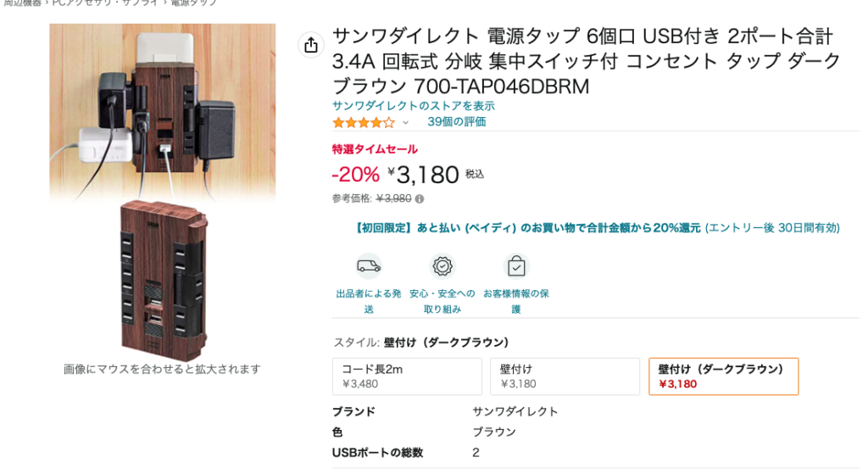
Task: Click the main product image to enlarge
Action: (x=162, y=192)
